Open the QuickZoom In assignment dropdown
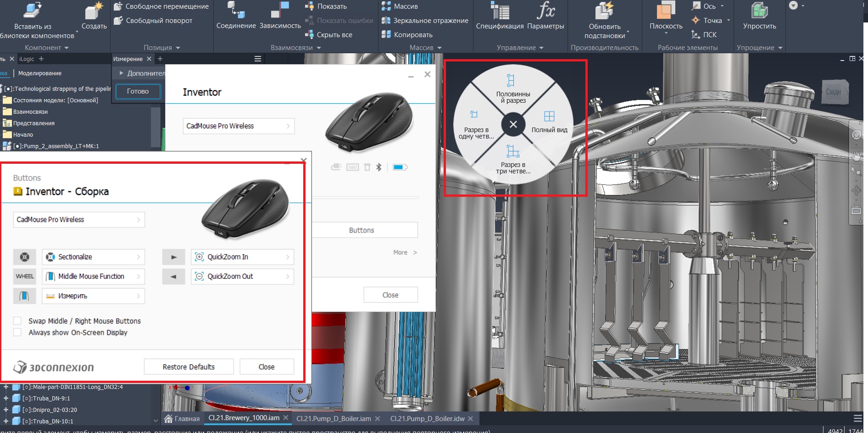 click(242, 257)
